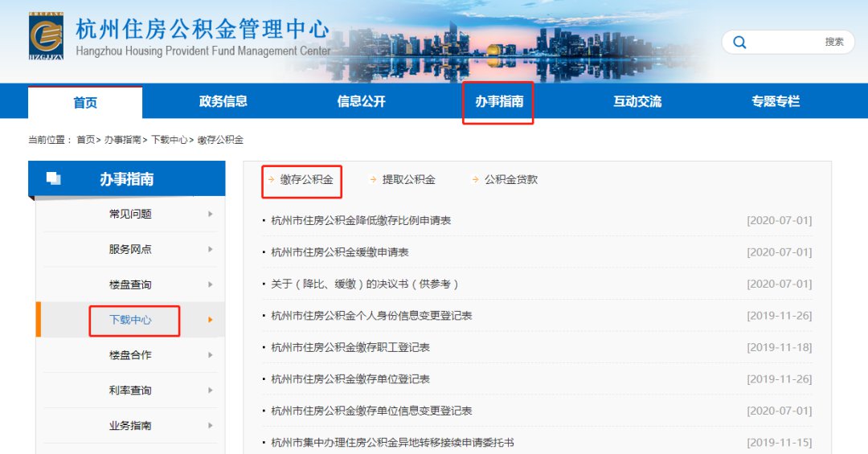This screenshot has width=868, height=454.
Task: Open 杭州市住房公积金缴存职工登记表
Action: tap(350, 347)
